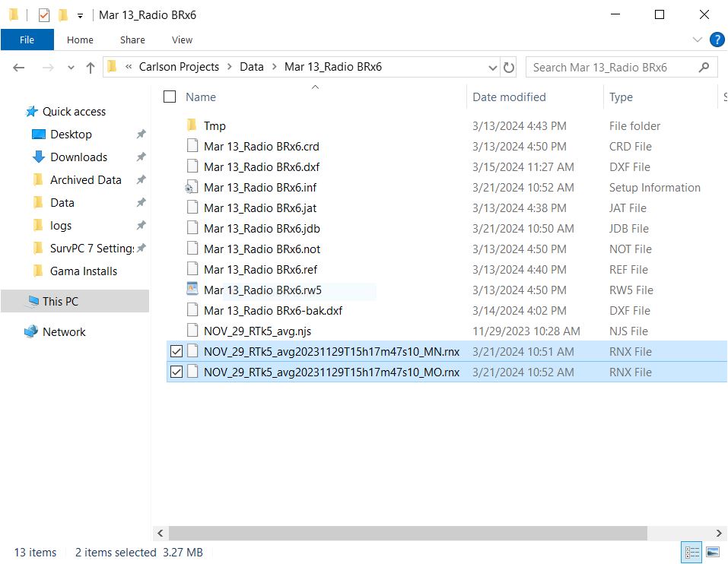Viewport: 728px width, 564px height.
Task: Select file Mar 13_Radio BRx6-bak.dxf
Action: coord(273,310)
